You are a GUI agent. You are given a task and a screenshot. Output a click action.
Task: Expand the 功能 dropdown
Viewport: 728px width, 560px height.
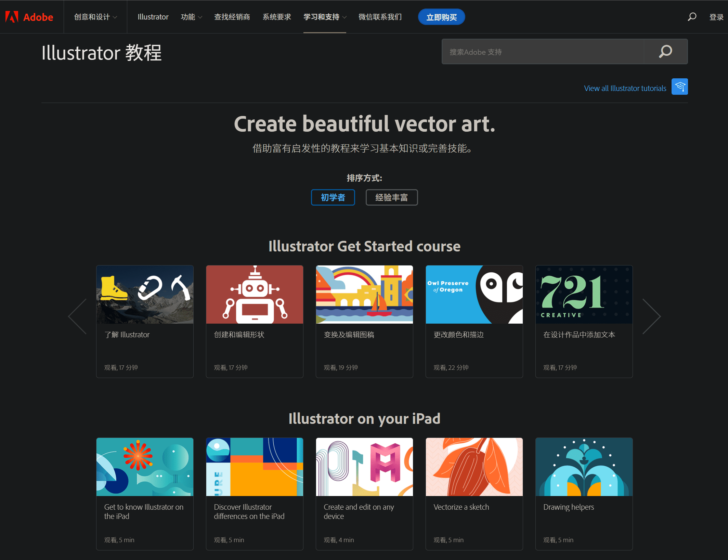point(192,17)
